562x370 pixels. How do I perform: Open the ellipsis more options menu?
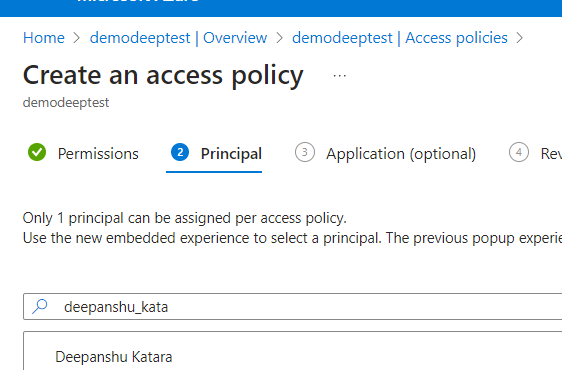pyautogui.click(x=339, y=76)
